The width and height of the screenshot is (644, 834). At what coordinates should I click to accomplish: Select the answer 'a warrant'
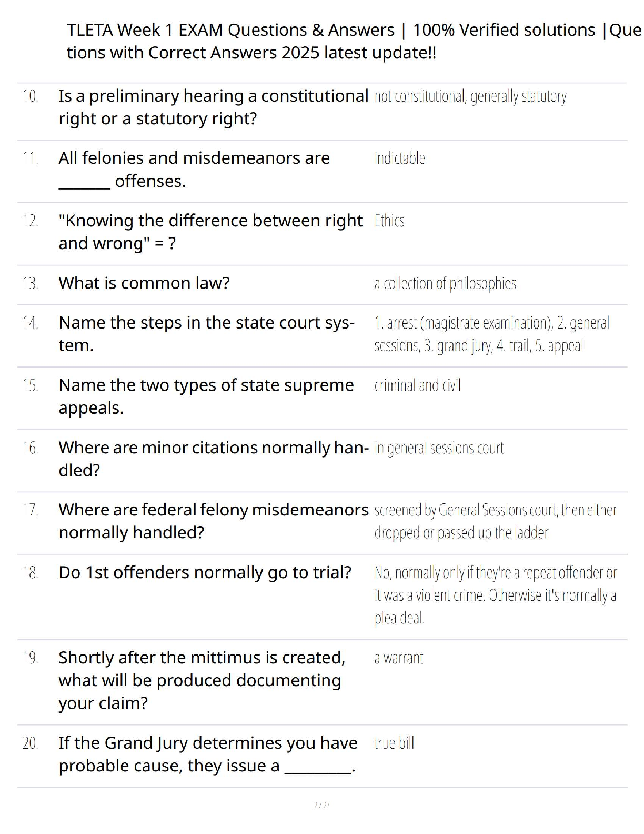point(398,658)
